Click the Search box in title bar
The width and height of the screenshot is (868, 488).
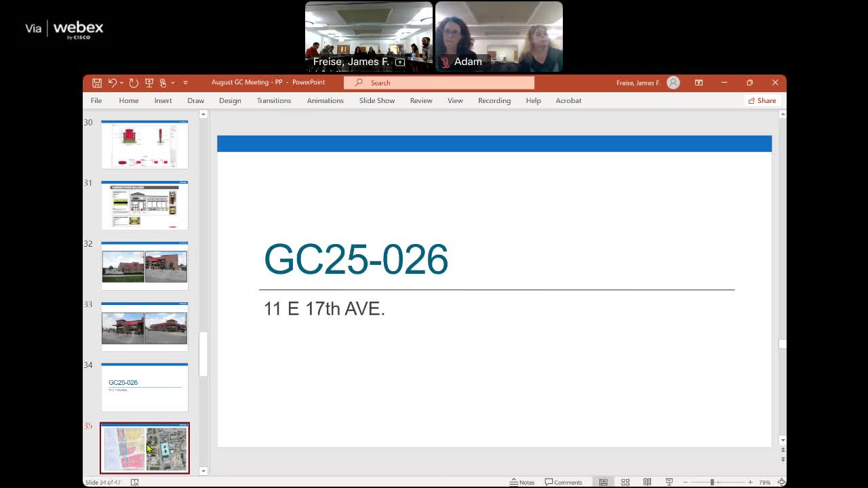pyautogui.click(x=439, y=83)
